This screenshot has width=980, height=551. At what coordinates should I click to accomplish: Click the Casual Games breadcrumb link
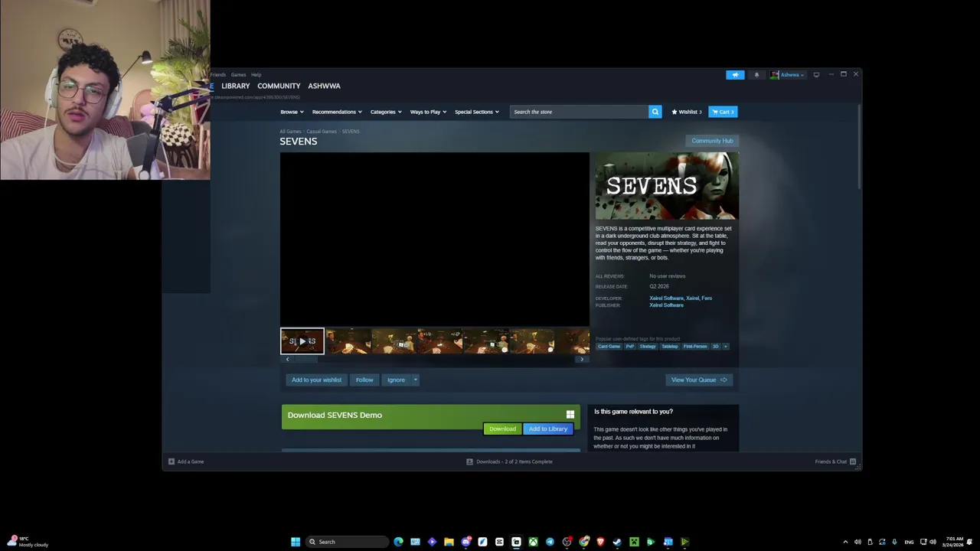coord(322,132)
